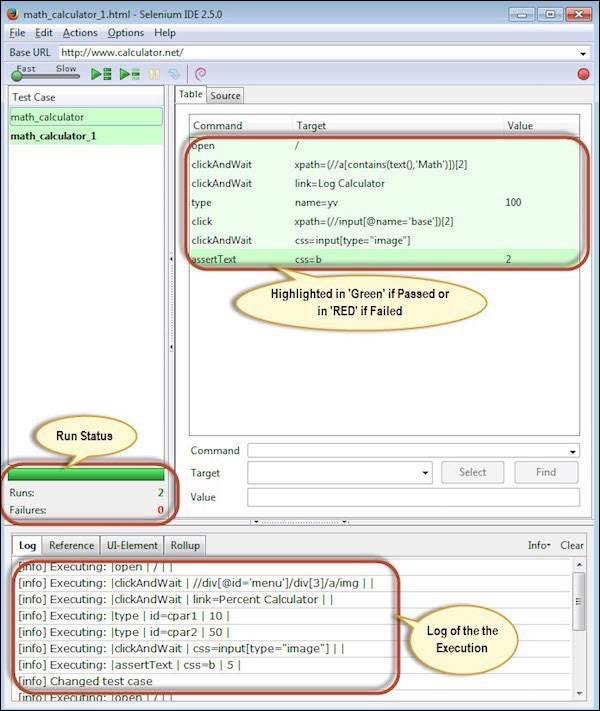Click the Base URL text field

click(x=317, y=53)
